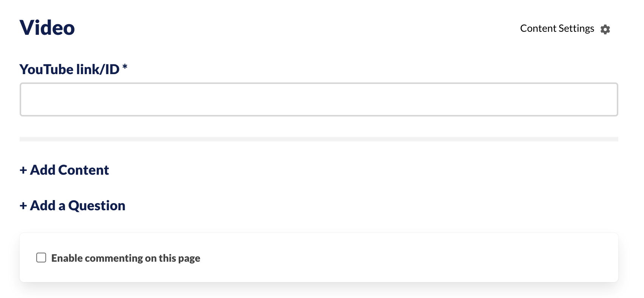
Task: Expand the Add a Question section
Action: click(x=72, y=206)
